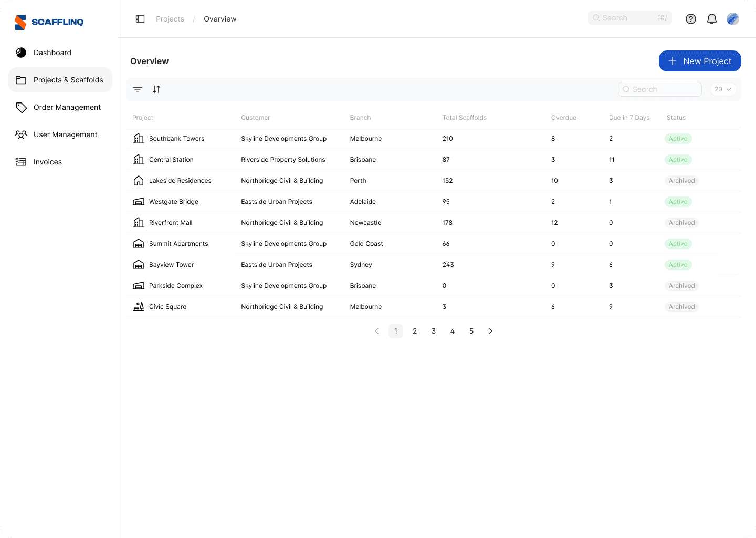Image resolution: width=756 pixels, height=538 pixels.
Task: Open the rows-per-page 20 dropdown
Action: 723,89
